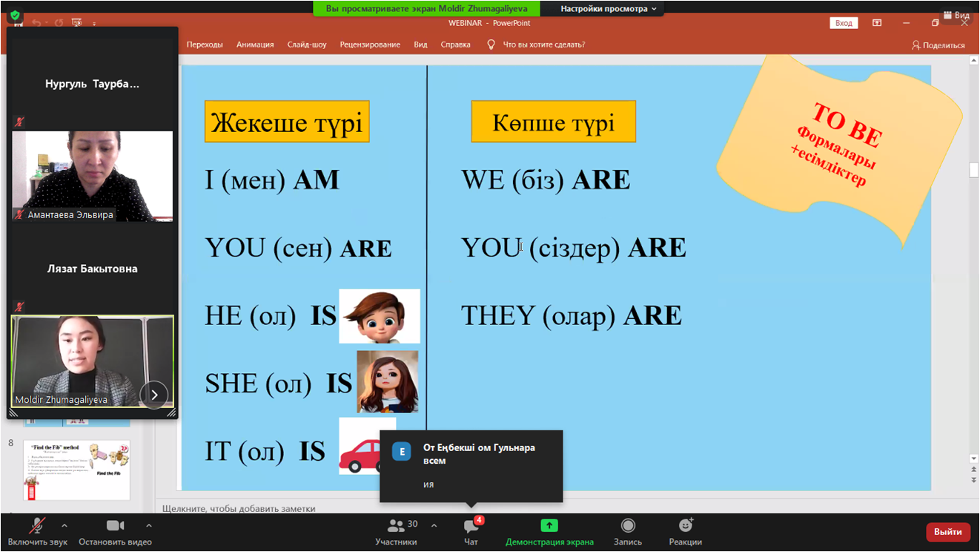The width and height of the screenshot is (980, 552).
Task: Select the slide 8 thumbnail
Action: 76,470
